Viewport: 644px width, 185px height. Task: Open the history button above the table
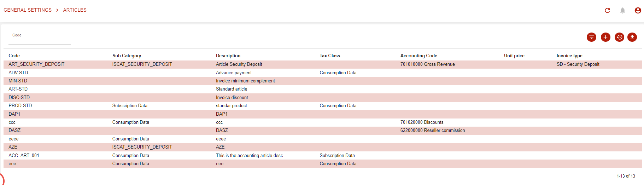coord(619,37)
